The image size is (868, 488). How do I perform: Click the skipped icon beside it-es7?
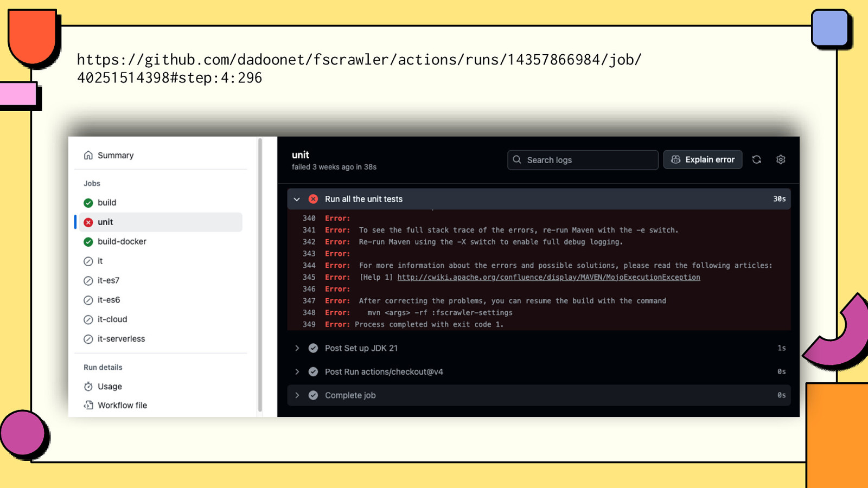point(88,281)
